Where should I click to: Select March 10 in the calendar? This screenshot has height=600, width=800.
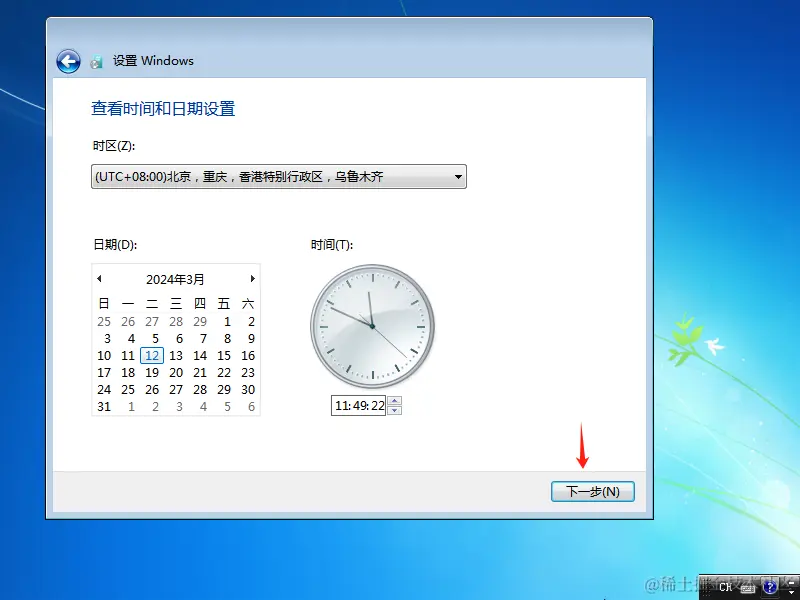coord(104,356)
